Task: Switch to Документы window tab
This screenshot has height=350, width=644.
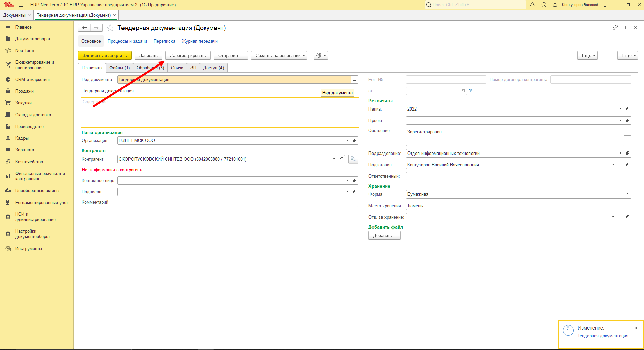Action: click(14, 15)
